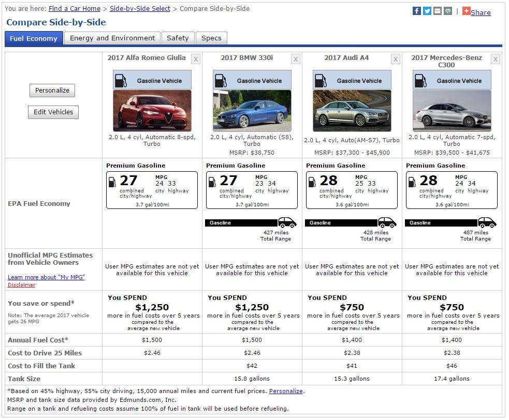Open the red plus Share icon
The image size is (509, 420).
click(467, 11)
